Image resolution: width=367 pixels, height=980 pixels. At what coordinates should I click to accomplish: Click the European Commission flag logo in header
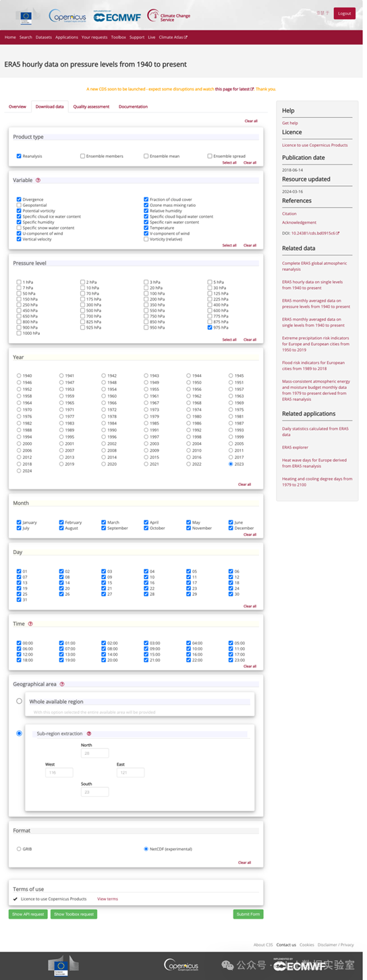click(27, 15)
